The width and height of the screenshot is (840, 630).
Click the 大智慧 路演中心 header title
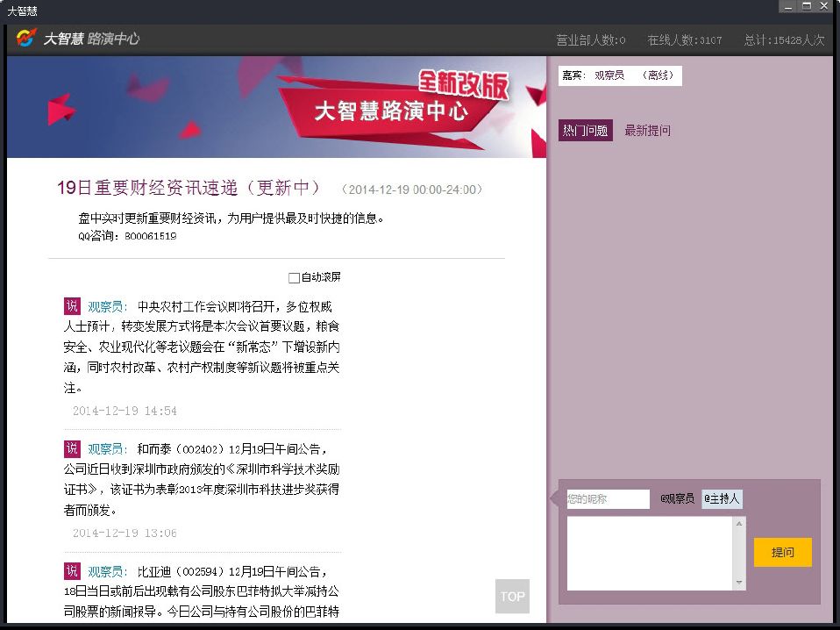click(x=91, y=39)
